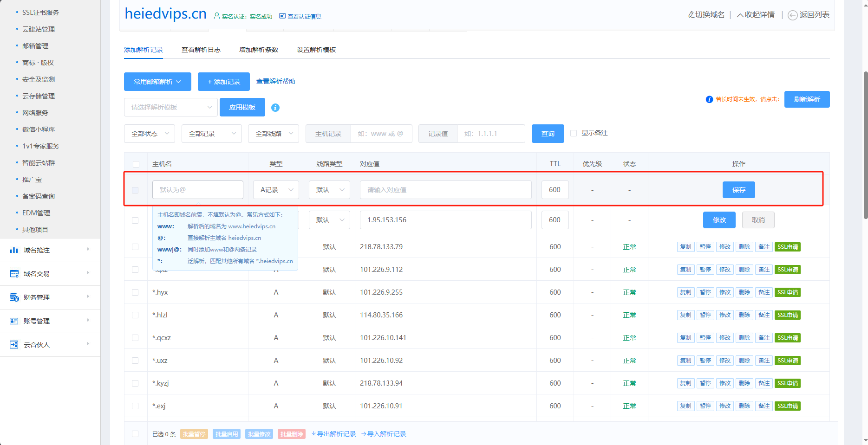Open the A记录 type dropdown in new row
Screen dimensions: 868x445
[x=276, y=190]
